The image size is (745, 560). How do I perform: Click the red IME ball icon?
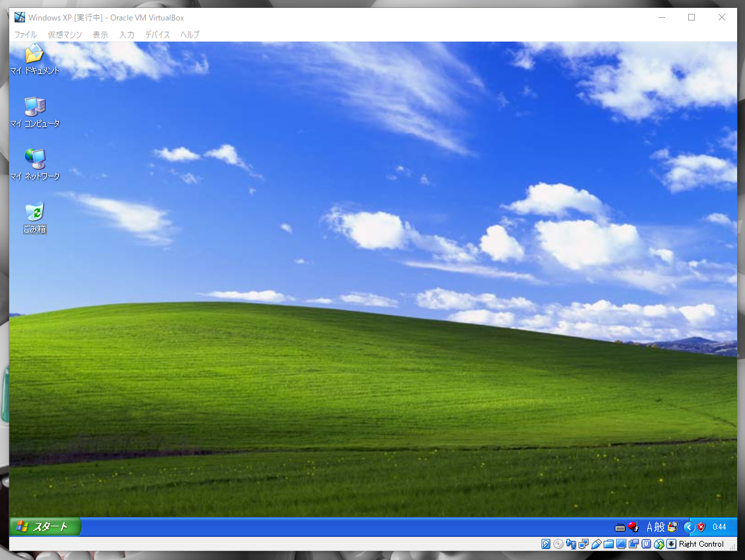[x=633, y=527]
